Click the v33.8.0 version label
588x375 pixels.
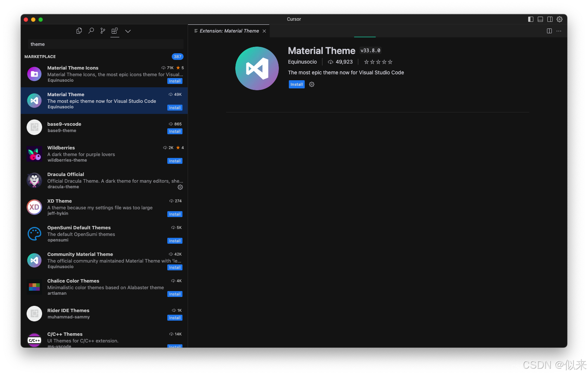pos(370,51)
